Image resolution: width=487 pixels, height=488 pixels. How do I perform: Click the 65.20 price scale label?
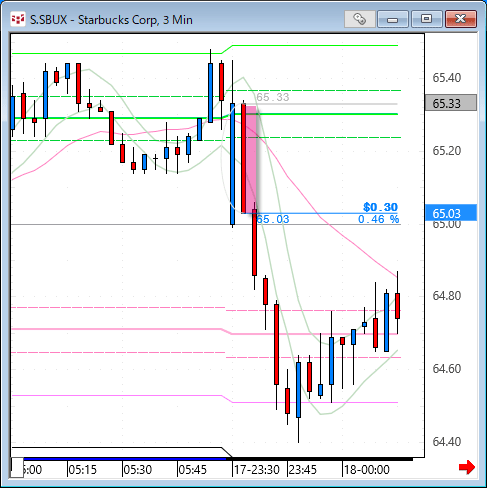click(447, 151)
